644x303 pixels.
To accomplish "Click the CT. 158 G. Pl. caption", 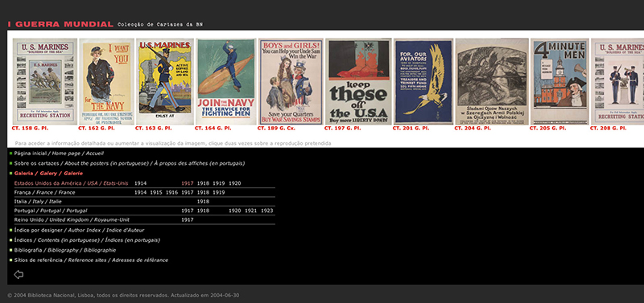I will coord(31,129).
